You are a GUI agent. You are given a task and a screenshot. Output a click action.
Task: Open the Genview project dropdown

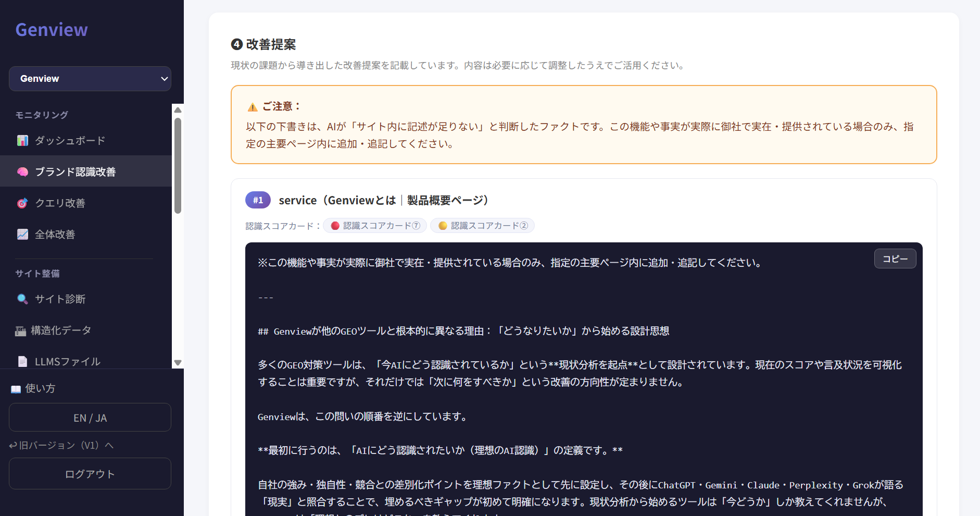(x=90, y=79)
